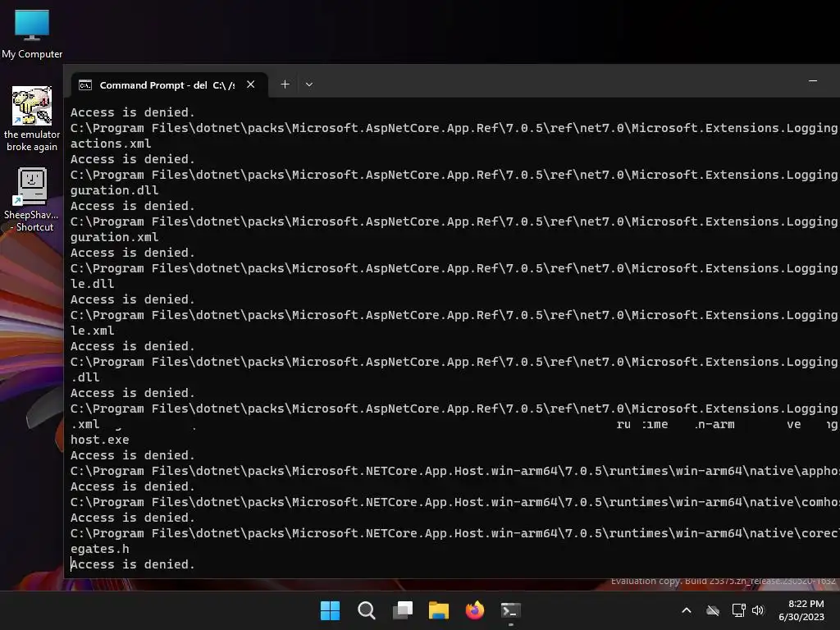The width and height of the screenshot is (840, 630).
Task: Click the Command Prompt tab icon
Action: (85, 85)
